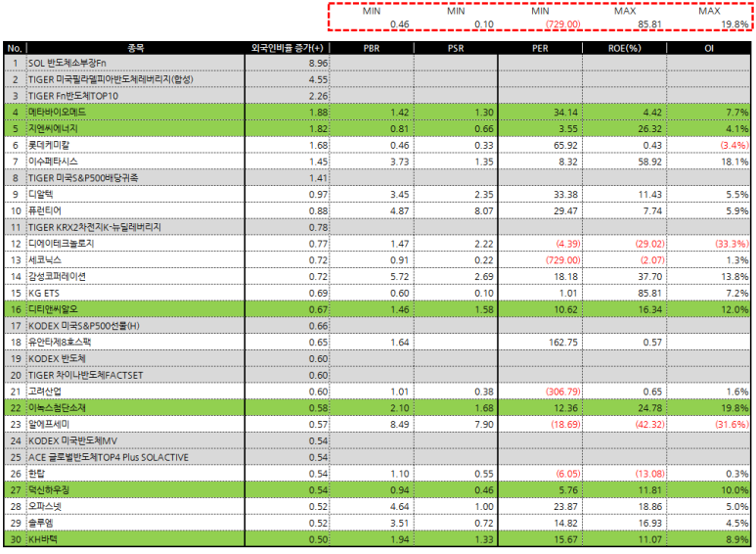756x554 pixels.
Task: Select the PSR column header
Action: click(x=456, y=48)
